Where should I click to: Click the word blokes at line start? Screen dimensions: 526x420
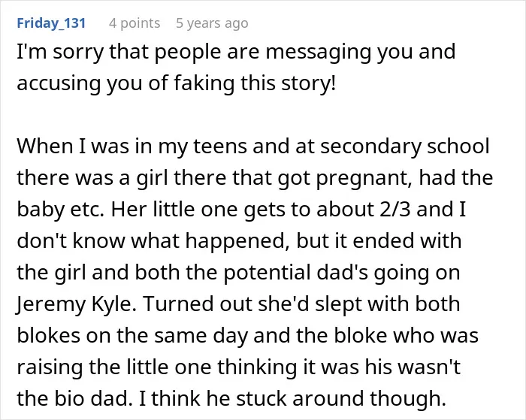tap(49, 335)
